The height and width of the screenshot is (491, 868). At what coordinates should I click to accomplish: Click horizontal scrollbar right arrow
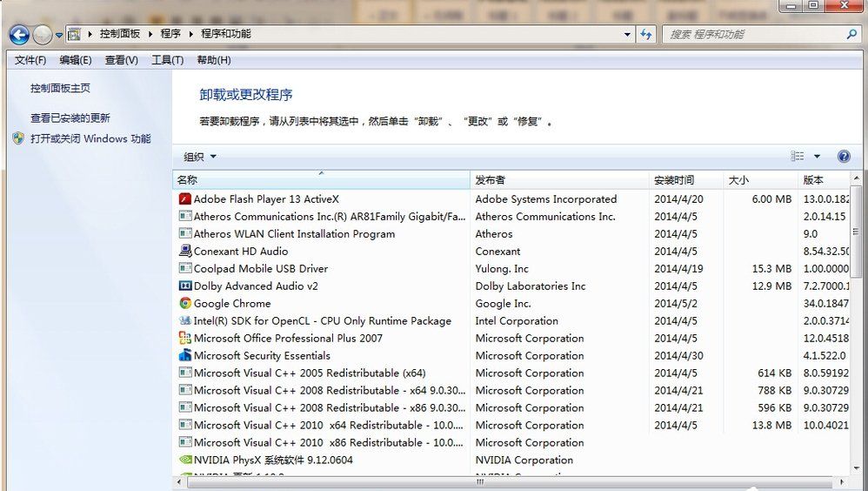(843, 482)
